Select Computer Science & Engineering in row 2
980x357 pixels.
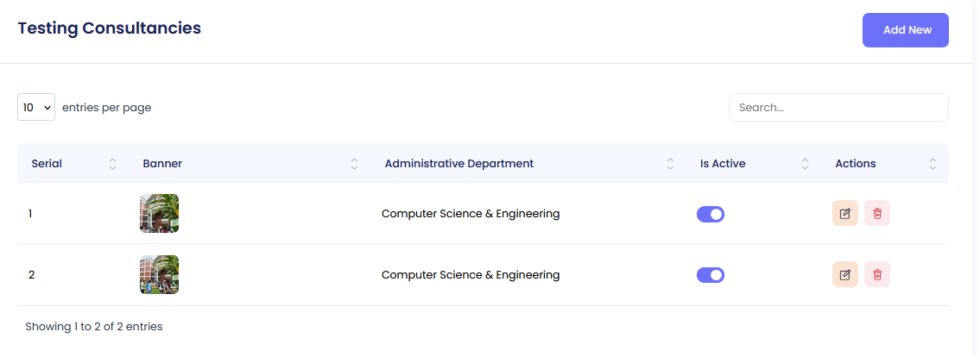point(471,275)
